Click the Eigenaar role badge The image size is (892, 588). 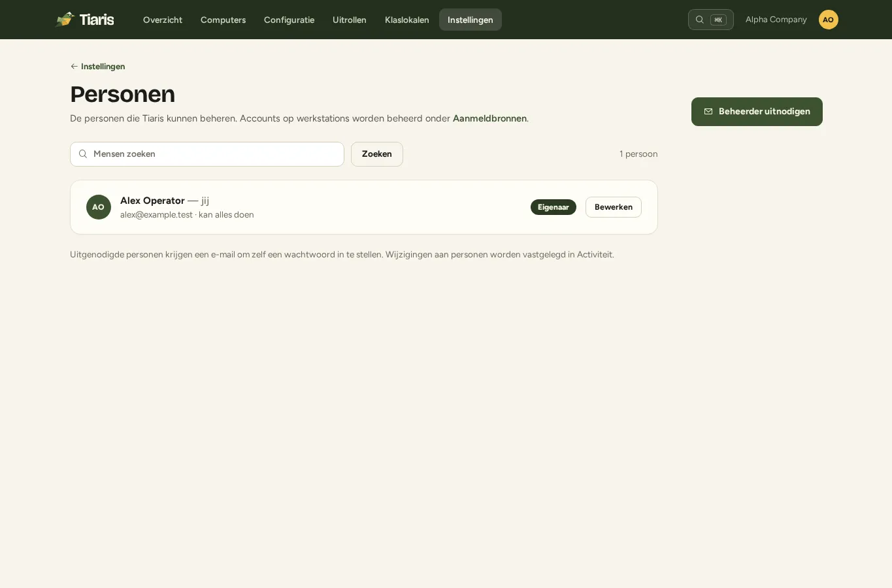click(553, 207)
